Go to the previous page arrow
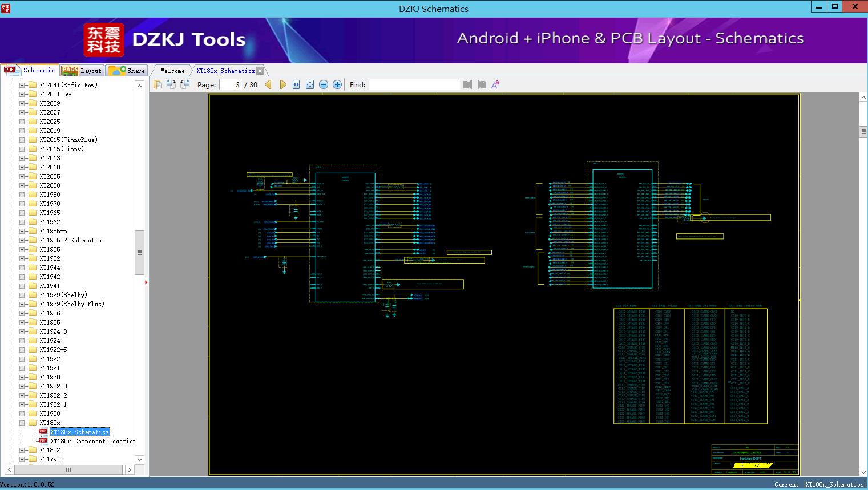868x490 pixels. [x=268, y=84]
